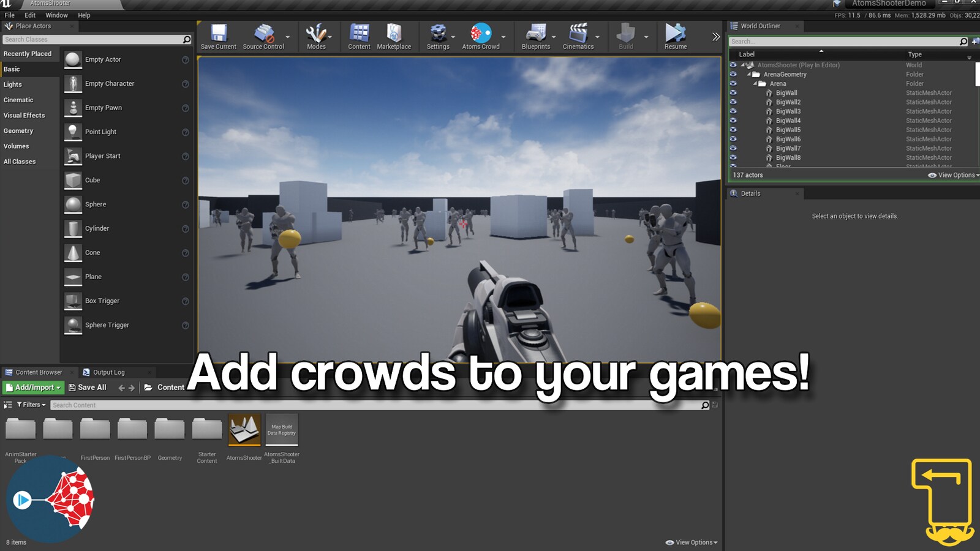The height and width of the screenshot is (551, 980).
Task: Toggle BigWall5 visibility eye icon
Action: click(x=733, y=130)
